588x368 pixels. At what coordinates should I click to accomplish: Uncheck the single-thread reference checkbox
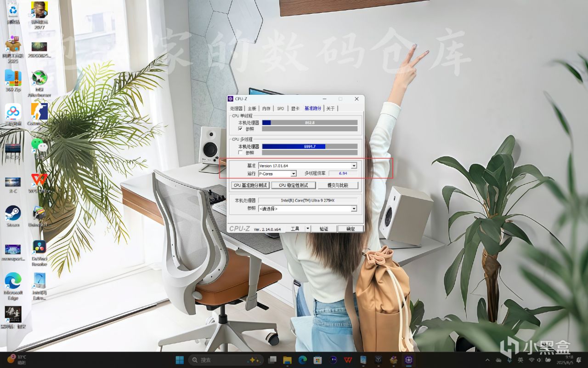[240, 129]
